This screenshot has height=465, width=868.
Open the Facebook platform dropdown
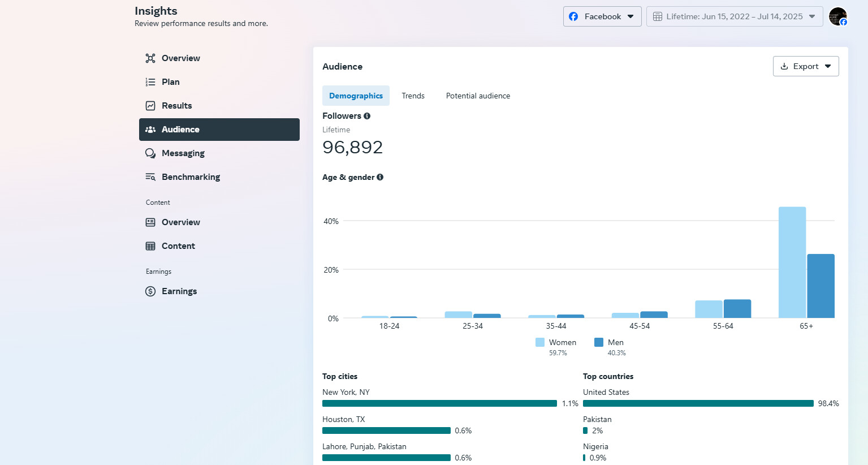click(602, 16)
